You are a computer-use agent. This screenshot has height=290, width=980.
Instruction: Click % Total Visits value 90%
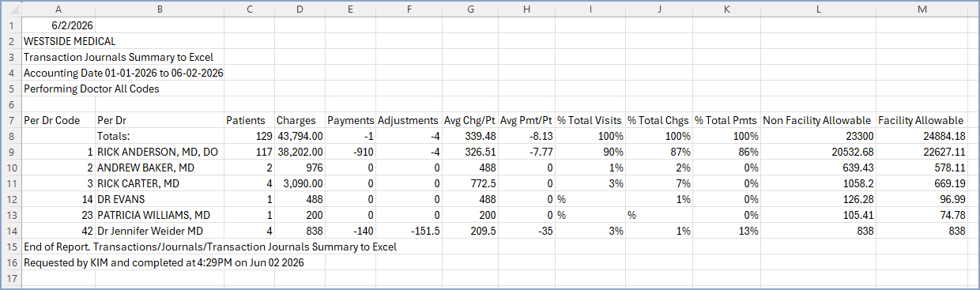pyautogui.click(x=590, y=152)
